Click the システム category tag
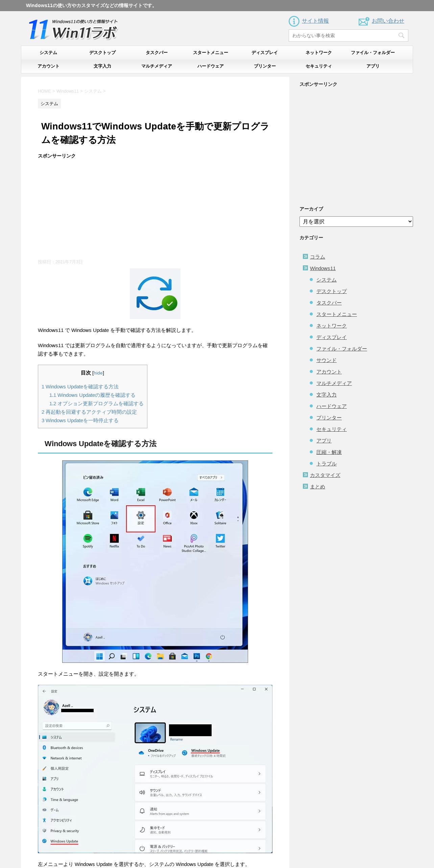Image resolution: width=434 pixels, height=868 pixels. pyautogui.click(x=49, y=104)
